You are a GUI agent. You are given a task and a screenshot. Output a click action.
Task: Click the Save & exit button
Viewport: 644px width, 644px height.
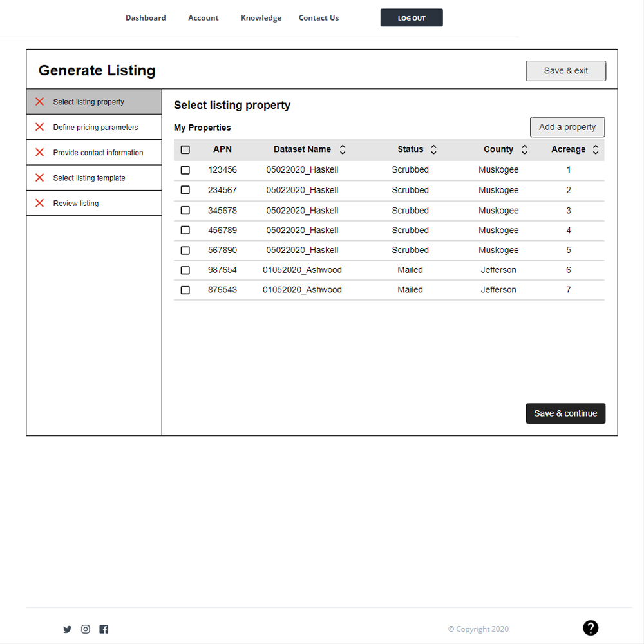tap(565, 71)
